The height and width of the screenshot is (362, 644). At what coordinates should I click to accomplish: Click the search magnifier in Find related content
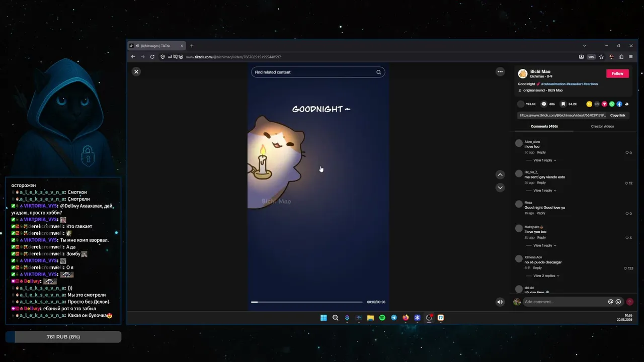click(x=379, y=72)
